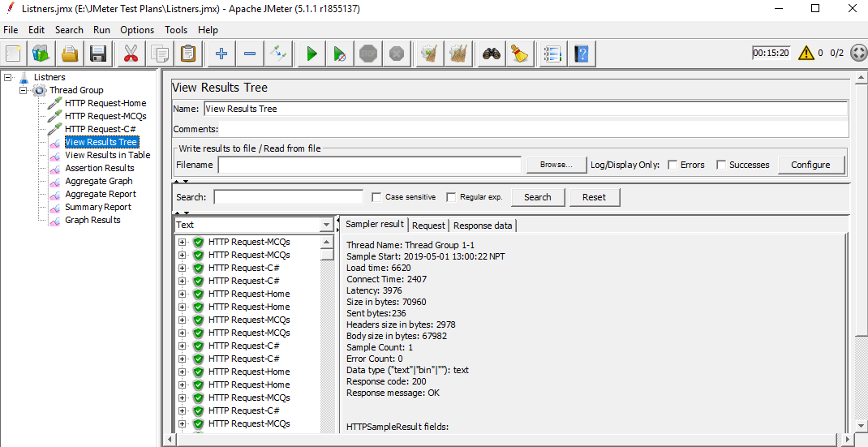Image resolution: width=868 pixels, height=447 pixels.
Task: Switch to the Request tab
Action: 428,226
